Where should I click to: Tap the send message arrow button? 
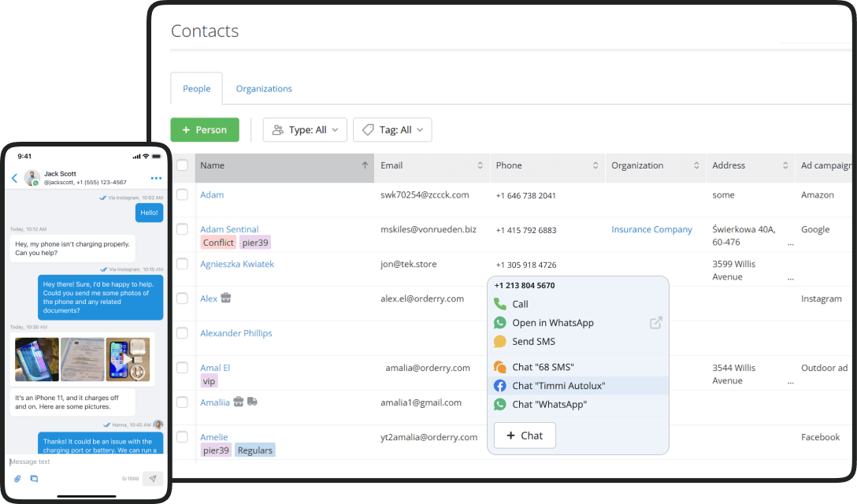coord(153,478)
